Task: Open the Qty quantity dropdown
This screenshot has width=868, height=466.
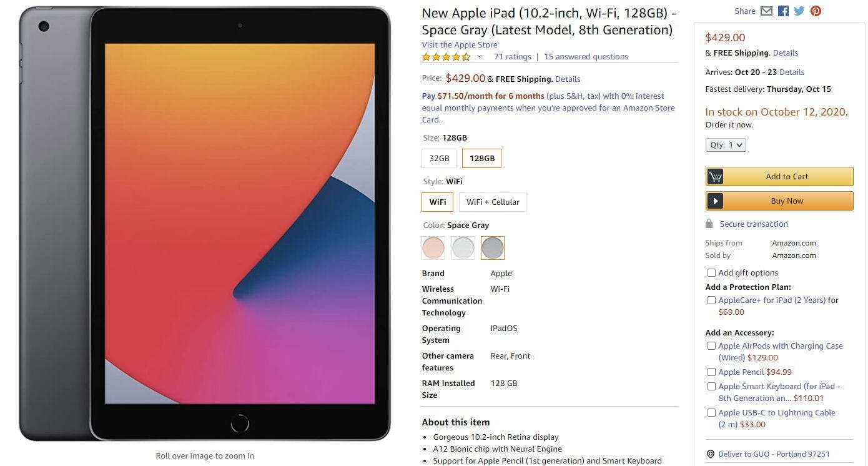Action: (x=726, y=145)
